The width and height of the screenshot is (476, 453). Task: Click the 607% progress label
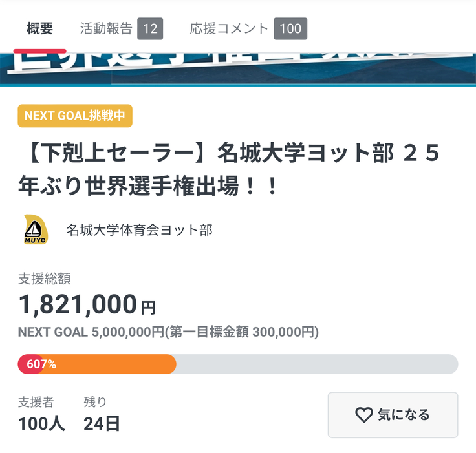pyautogui.click(x=41, y=364)
